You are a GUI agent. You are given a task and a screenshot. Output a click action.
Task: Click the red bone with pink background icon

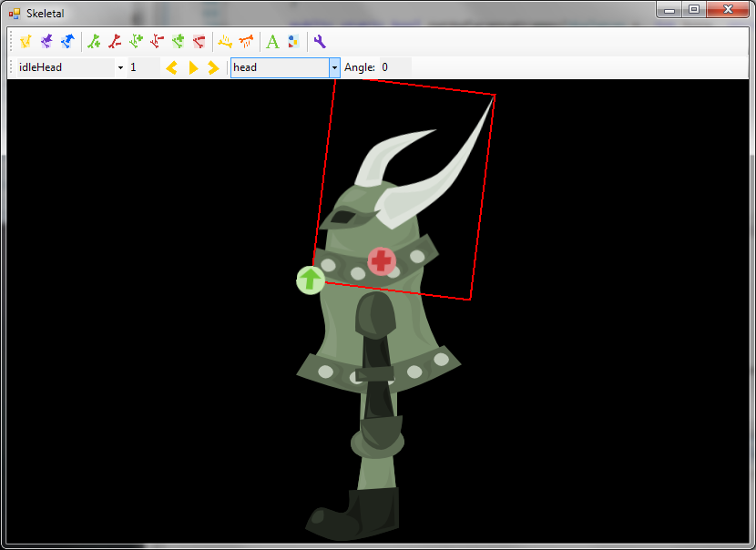point(199,41)
